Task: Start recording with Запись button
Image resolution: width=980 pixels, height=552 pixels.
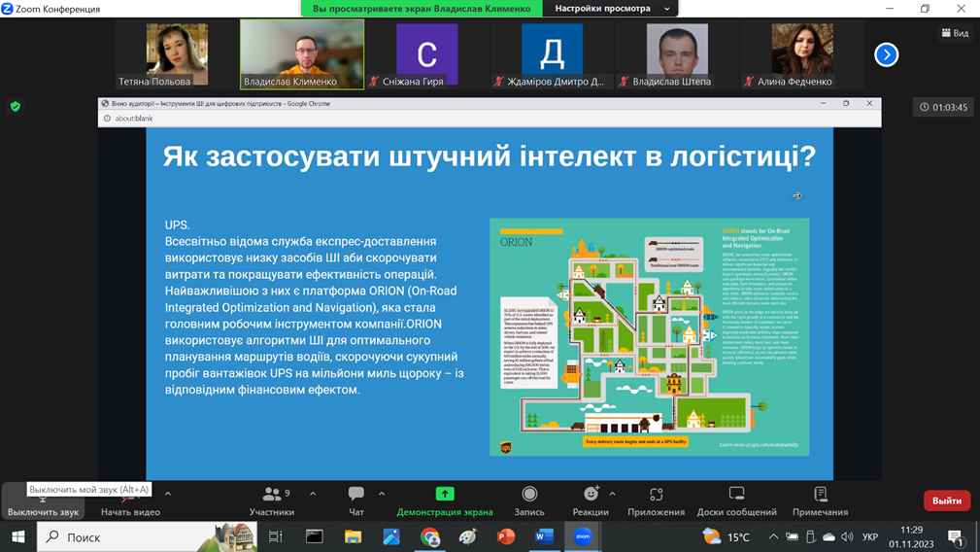Action: [x=529, y=502]
